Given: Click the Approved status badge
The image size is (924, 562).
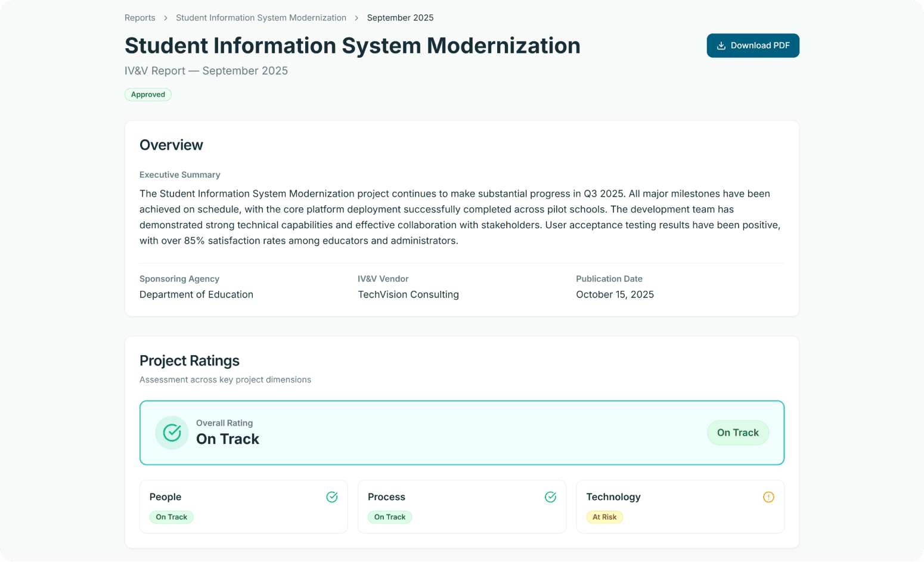Looking at the screenshot, I should click(148, 94).
